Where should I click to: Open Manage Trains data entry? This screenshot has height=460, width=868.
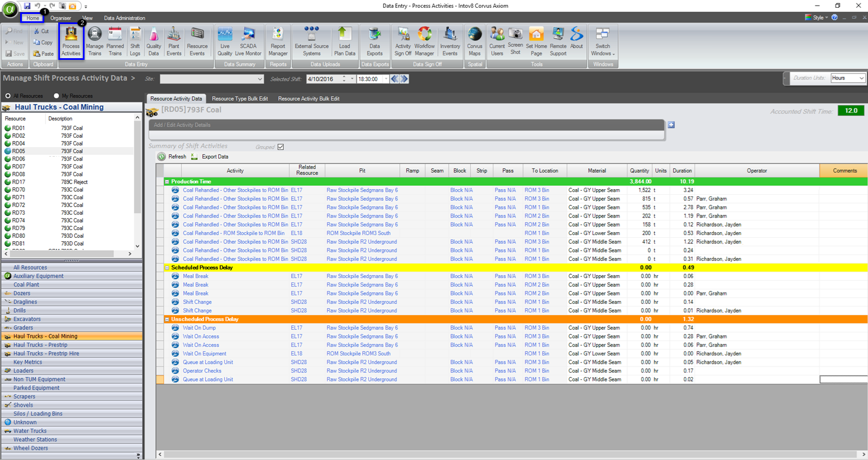click(x=95, y=41)
